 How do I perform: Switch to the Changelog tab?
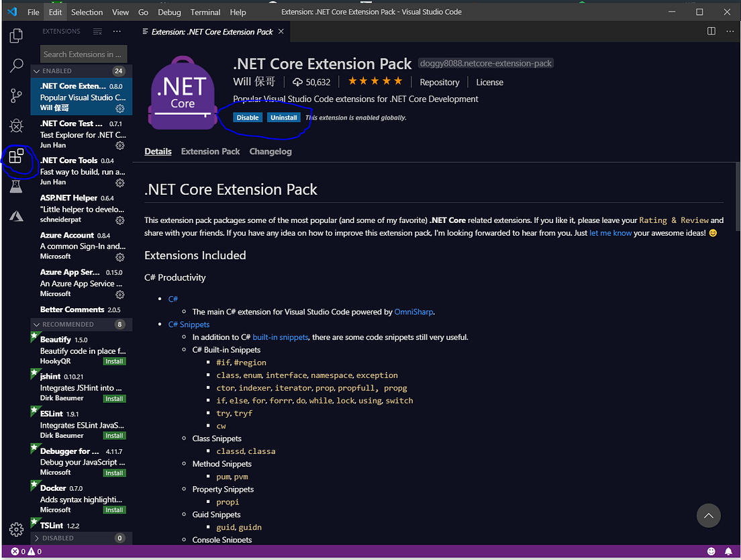[270, 151]
